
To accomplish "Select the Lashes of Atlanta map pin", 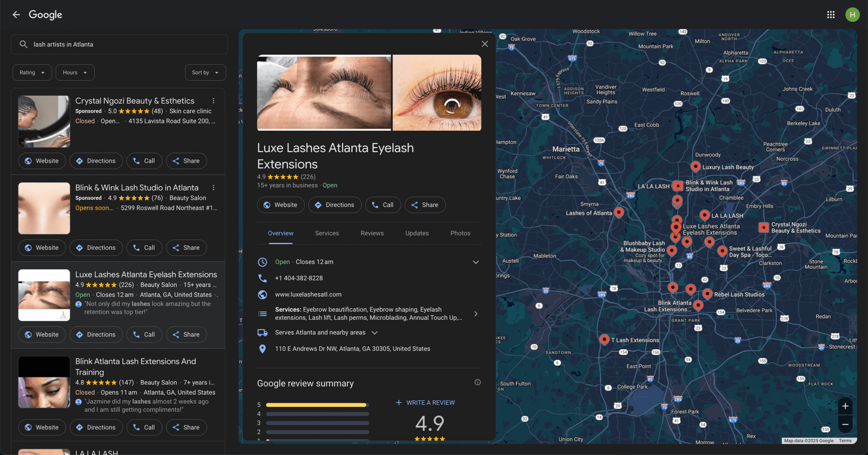I will pyautogui.click(x=619, y=212).
